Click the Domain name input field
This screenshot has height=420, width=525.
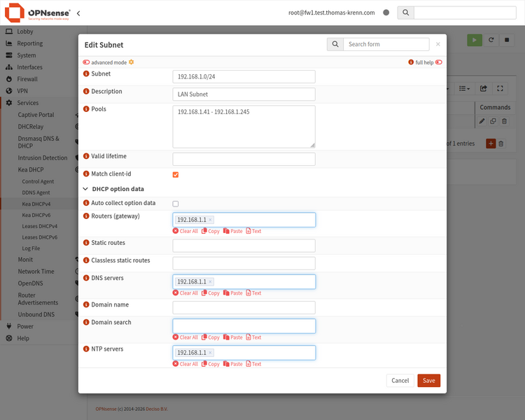pos(244,307)
